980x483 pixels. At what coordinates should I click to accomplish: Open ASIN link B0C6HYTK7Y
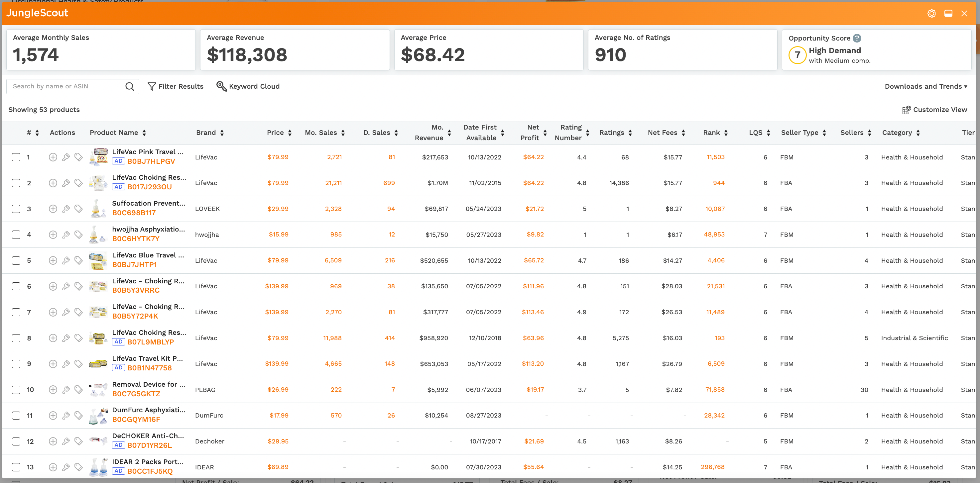(x=136, y=239)
